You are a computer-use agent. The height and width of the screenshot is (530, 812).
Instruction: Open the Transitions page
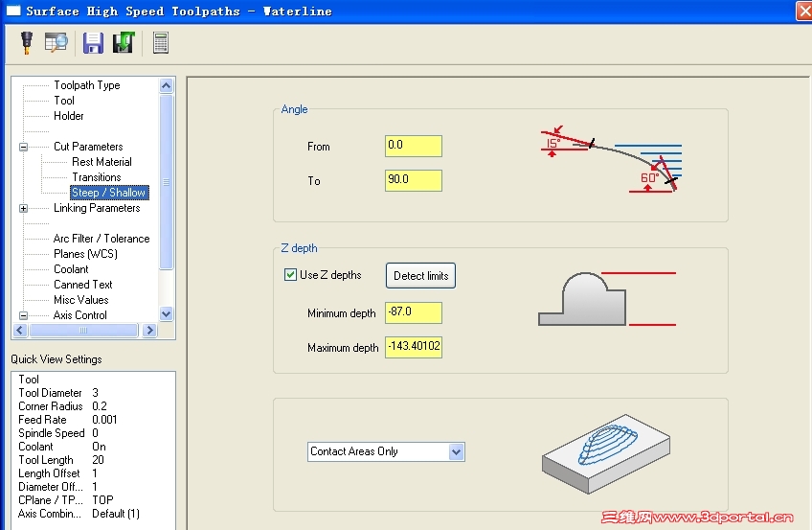click(x=97, y=177)
